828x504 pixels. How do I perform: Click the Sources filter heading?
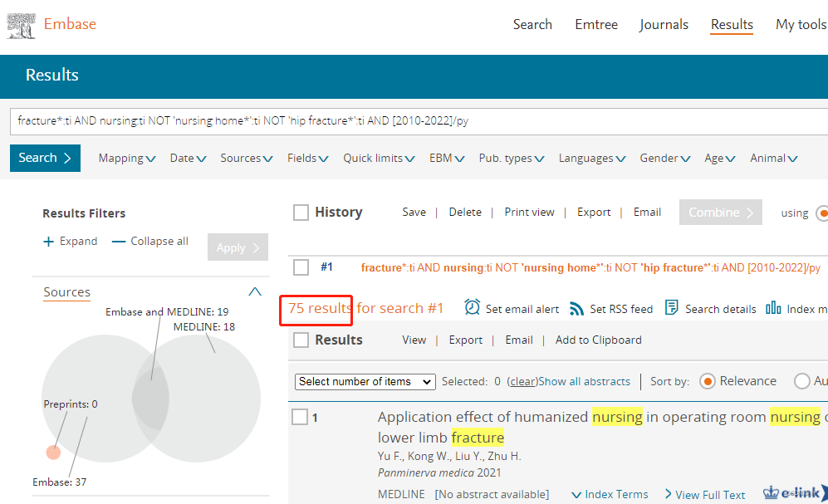(66, 291)
